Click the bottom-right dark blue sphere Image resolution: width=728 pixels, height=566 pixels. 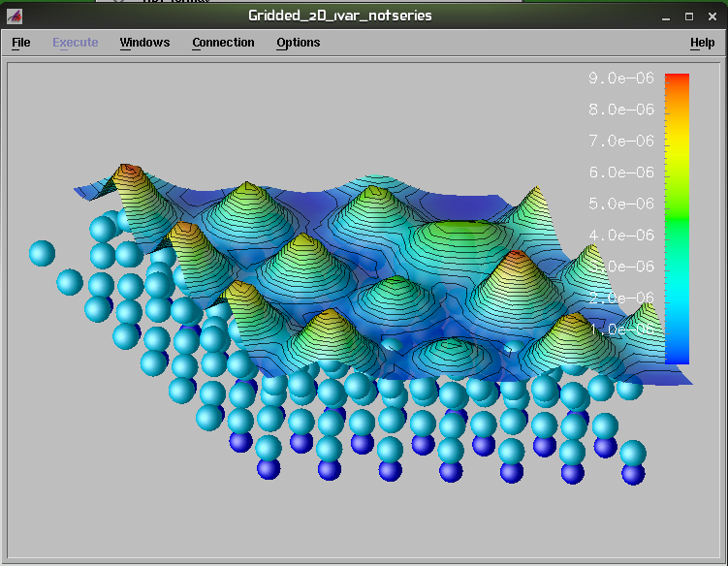[x=633, y=474]
